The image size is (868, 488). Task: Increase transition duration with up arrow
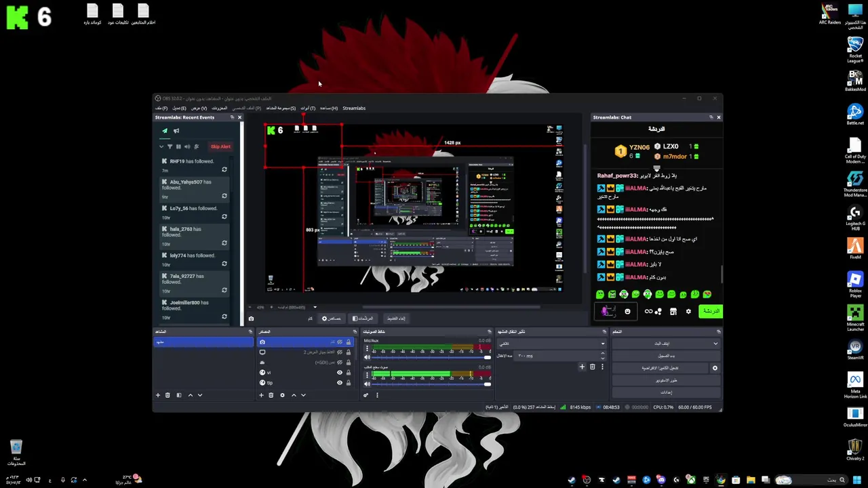(x=603, y=354)
